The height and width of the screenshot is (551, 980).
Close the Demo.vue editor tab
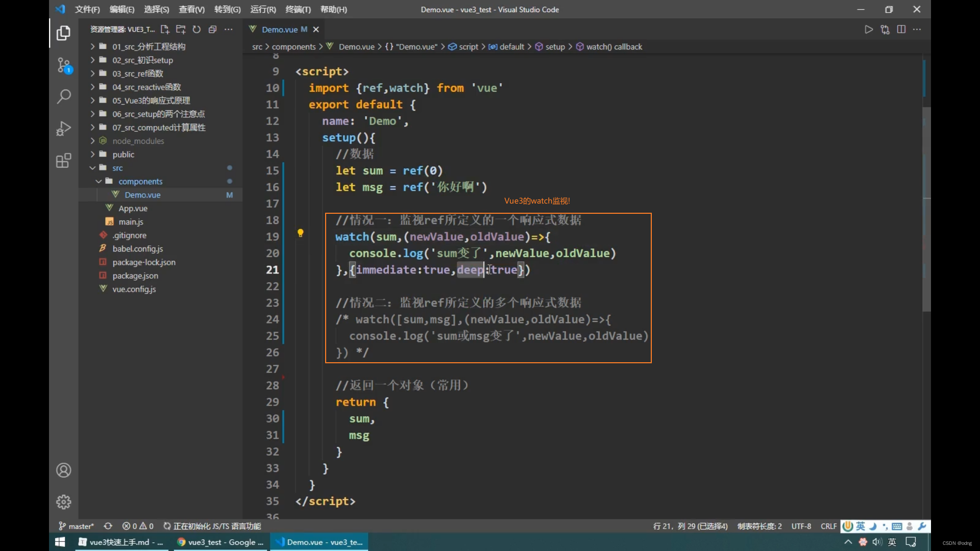[316, 30]
